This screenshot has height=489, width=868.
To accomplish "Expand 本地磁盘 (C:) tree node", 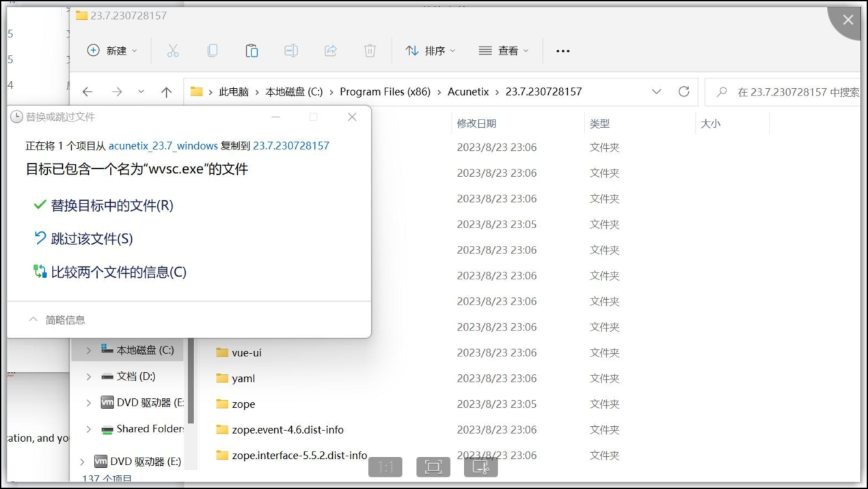I will [88, 350].
